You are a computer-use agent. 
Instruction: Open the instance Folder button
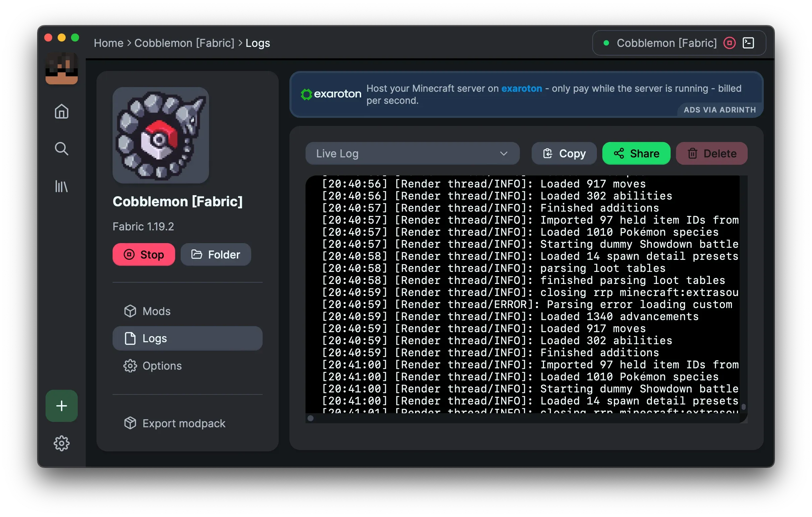tap(215, 254)
